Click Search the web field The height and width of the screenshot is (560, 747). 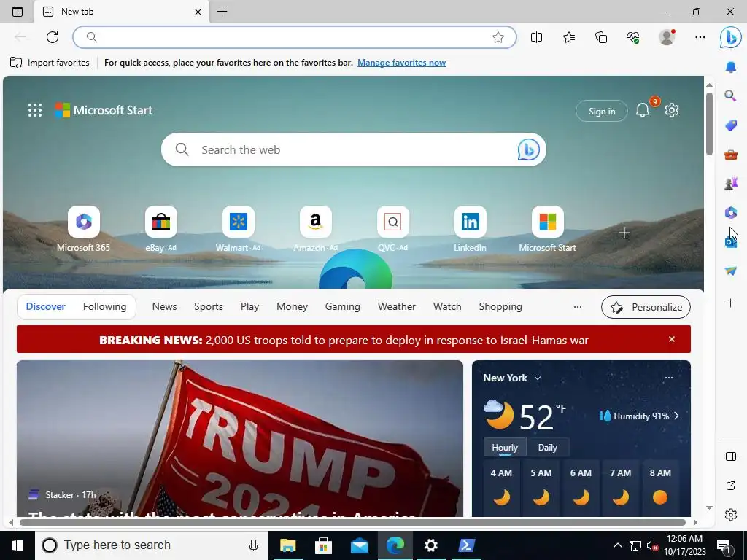tap(354, 149)
